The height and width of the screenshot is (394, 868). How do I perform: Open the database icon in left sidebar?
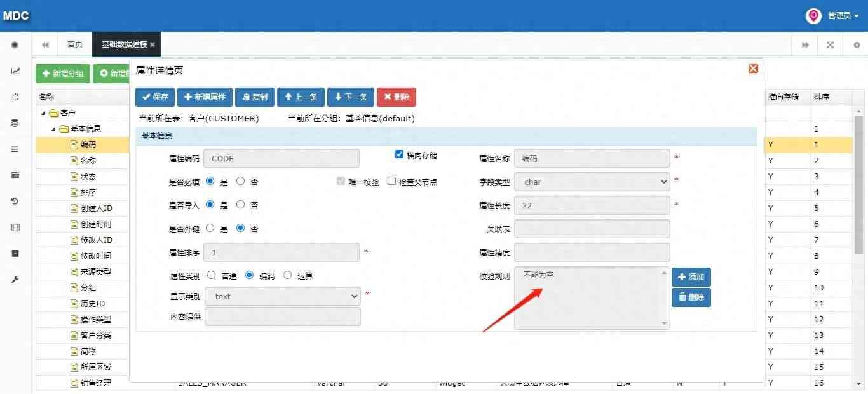(15, 123)
